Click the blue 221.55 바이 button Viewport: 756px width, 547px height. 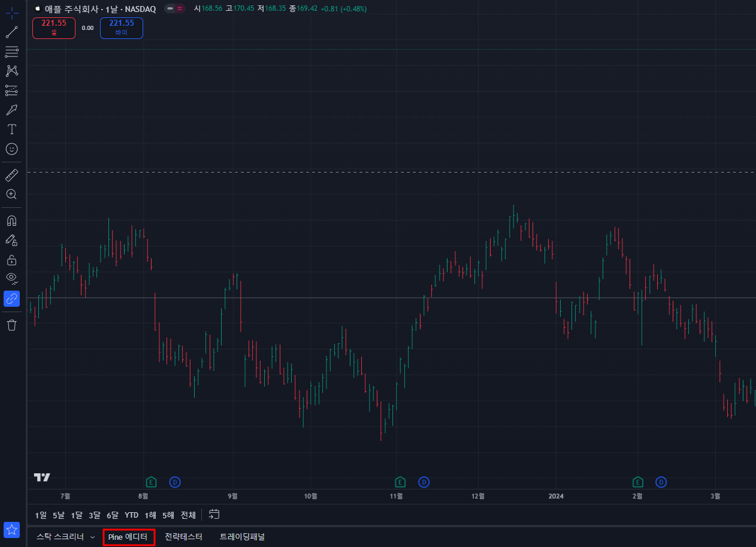click(x=122, y=28)
